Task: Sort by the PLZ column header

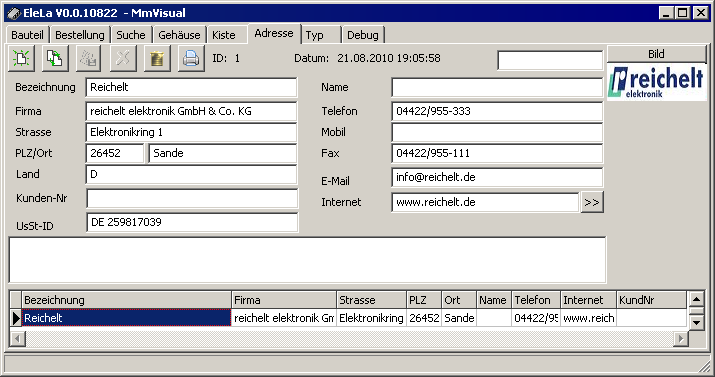Action: (x=424, y=300)
